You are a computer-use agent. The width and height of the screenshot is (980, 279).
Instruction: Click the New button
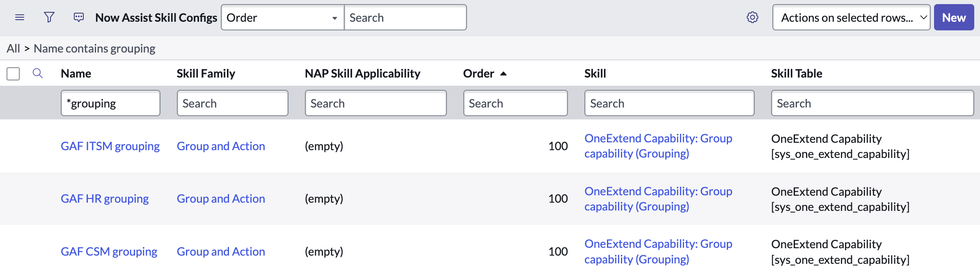[x=954, y=17]
